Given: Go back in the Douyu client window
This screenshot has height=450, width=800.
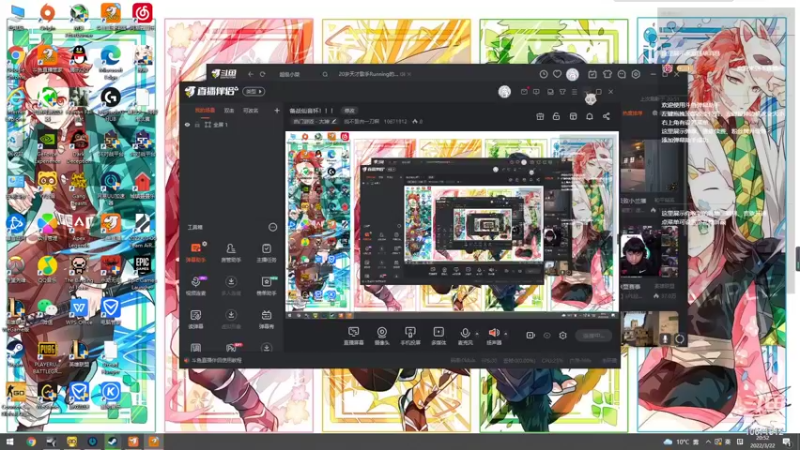Looking at the screenshot, I should point(251,74).
